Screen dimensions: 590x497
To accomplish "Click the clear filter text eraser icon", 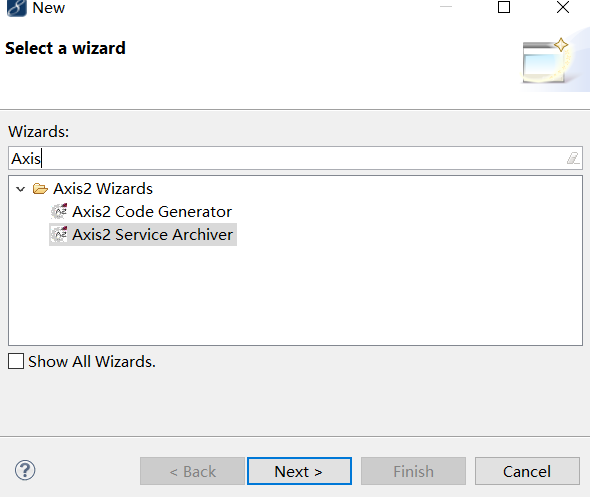I will click(x=573, y=158).
